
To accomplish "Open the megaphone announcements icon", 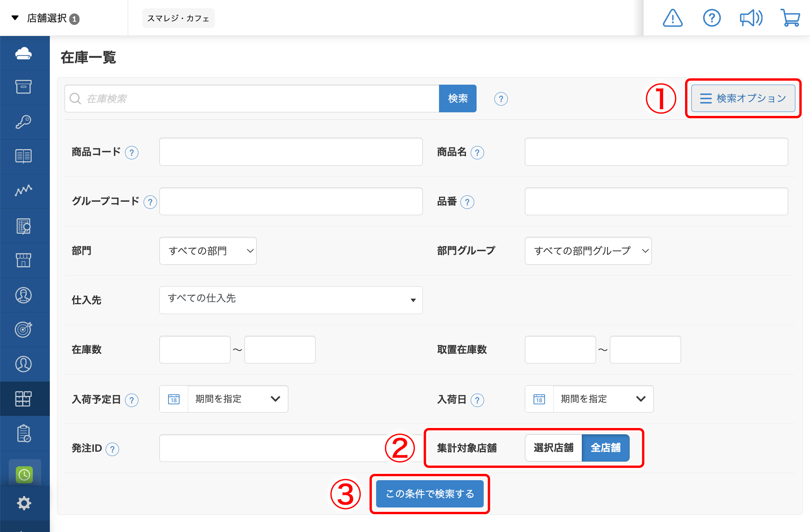I will pos(751,18).
